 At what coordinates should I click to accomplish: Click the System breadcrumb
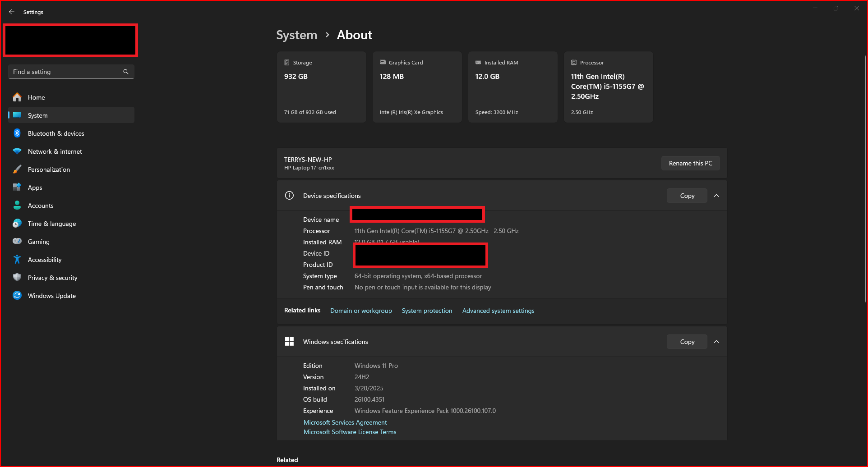point(296,35)
